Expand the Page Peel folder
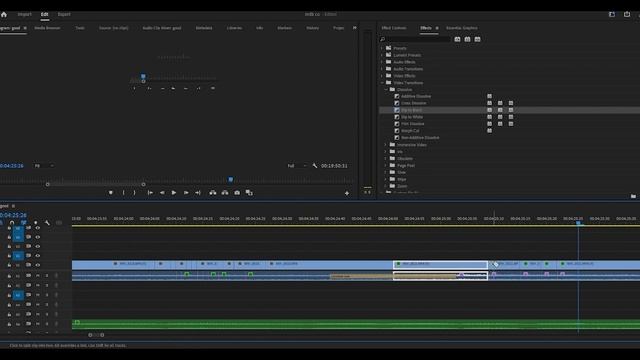640x360 pixels. (386, 165)
